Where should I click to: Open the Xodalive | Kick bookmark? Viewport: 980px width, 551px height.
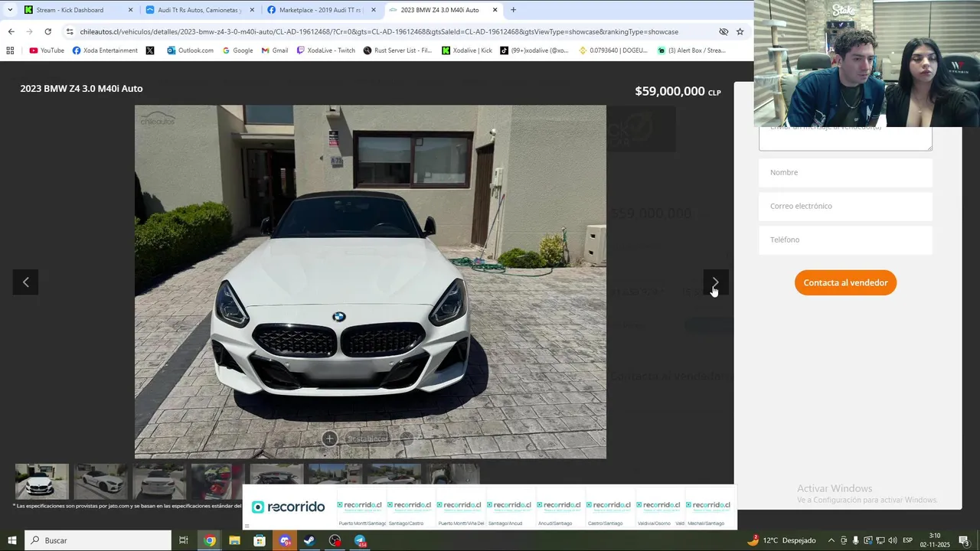[467, 51]
